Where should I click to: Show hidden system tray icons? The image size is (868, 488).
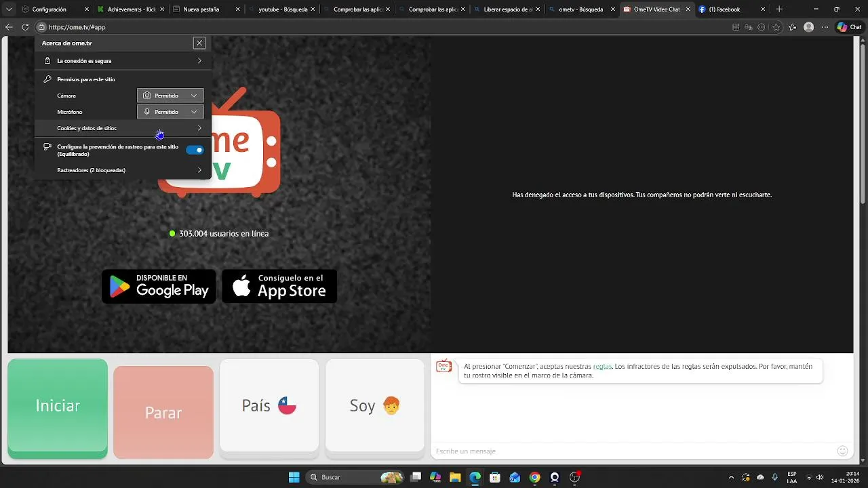click(731, 477)
